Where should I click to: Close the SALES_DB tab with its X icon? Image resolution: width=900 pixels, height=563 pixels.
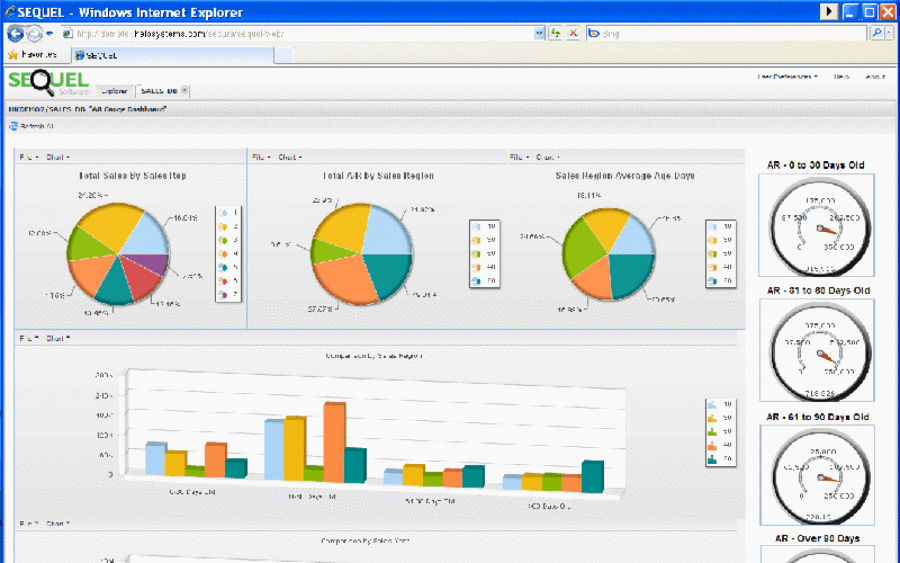click(x=184, y=90)
